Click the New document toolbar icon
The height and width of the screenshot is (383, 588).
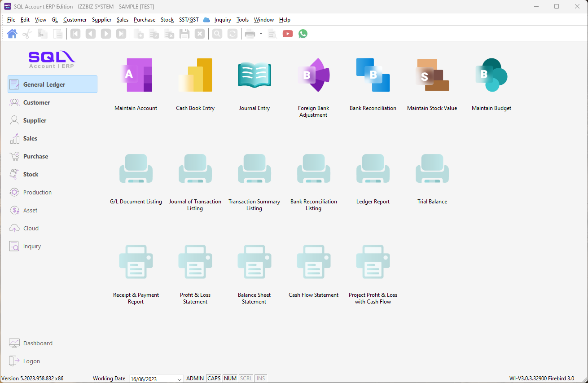[139, 34]
